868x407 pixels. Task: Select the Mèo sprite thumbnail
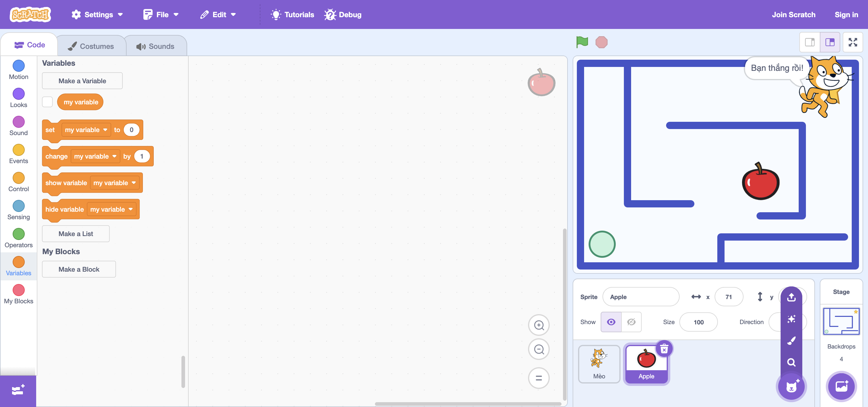(599, 364)
